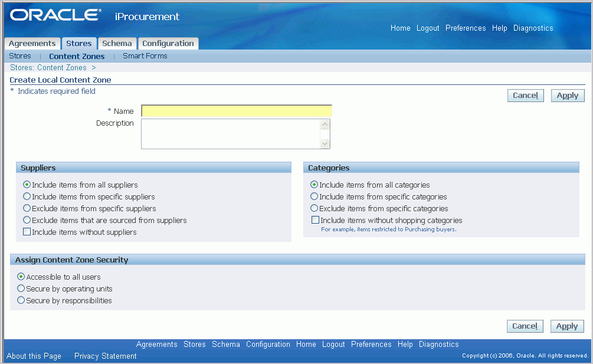Viewport: 593px width, 364px height.
Task: Select the Stores tab
Action: (x=78, y=44)
